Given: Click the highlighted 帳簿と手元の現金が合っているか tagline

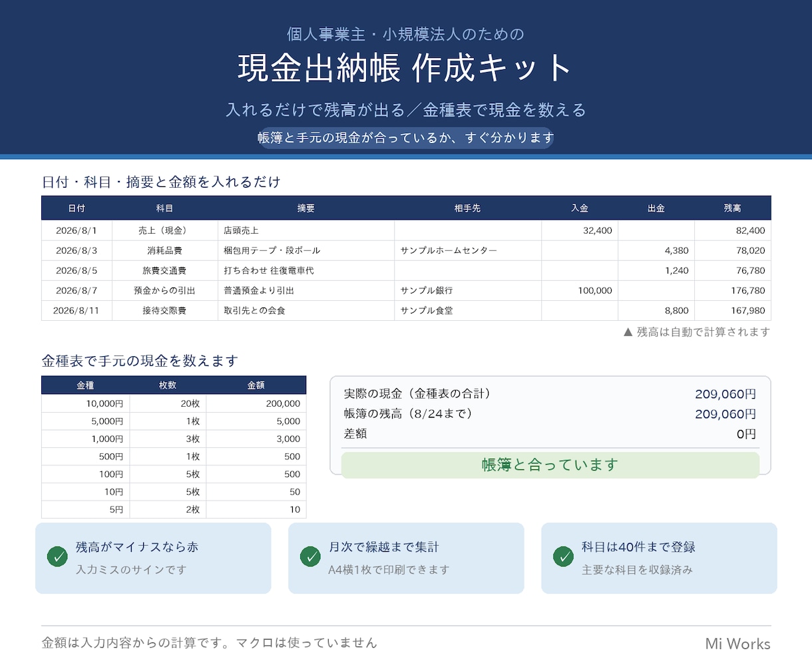Looking at the screenshot, I should (406, 138).
